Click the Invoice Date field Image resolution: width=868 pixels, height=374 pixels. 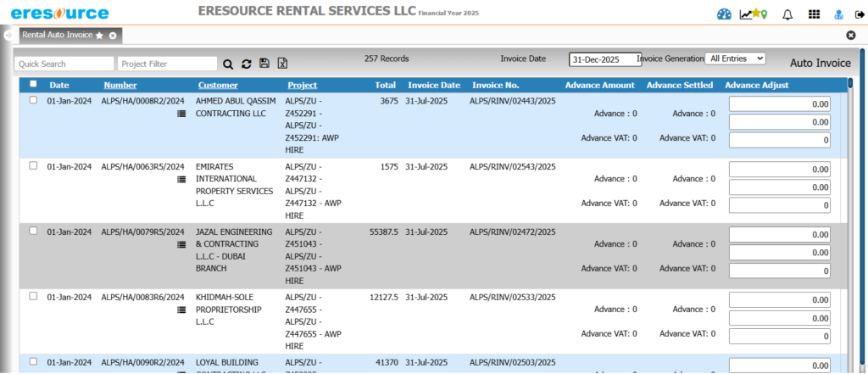pos(605,59)
